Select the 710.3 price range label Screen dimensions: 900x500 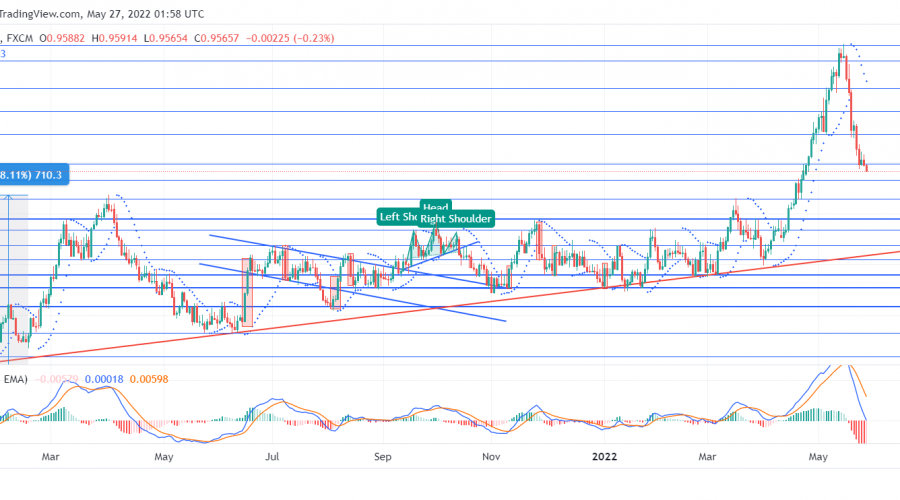pyautogui.click(x=33, y=175)
